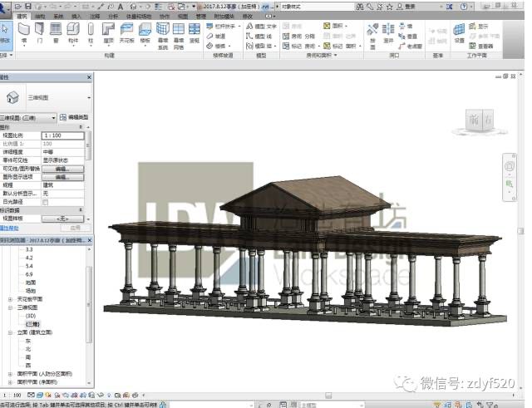Toggle the Sun Path (日光路径) checkbox

[45, 203]
